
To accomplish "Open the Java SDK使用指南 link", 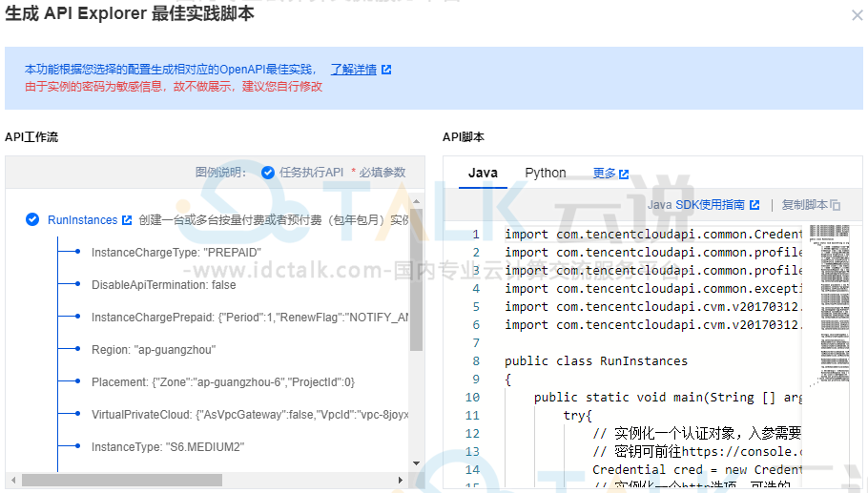I will tap(696, 205).
